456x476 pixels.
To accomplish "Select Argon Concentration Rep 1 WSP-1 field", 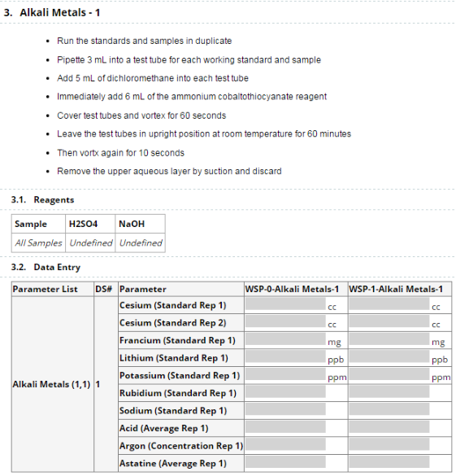I will [x=389, y=445].
